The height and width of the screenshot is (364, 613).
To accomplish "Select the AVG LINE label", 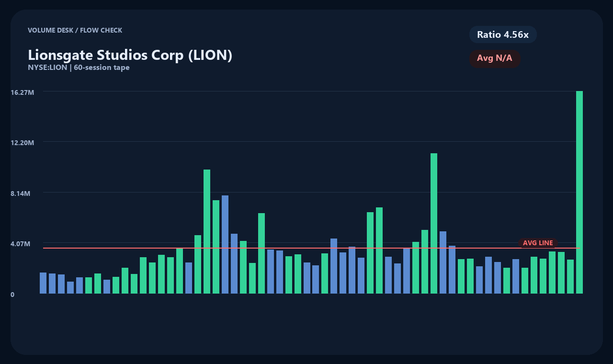I will point(538,243).
